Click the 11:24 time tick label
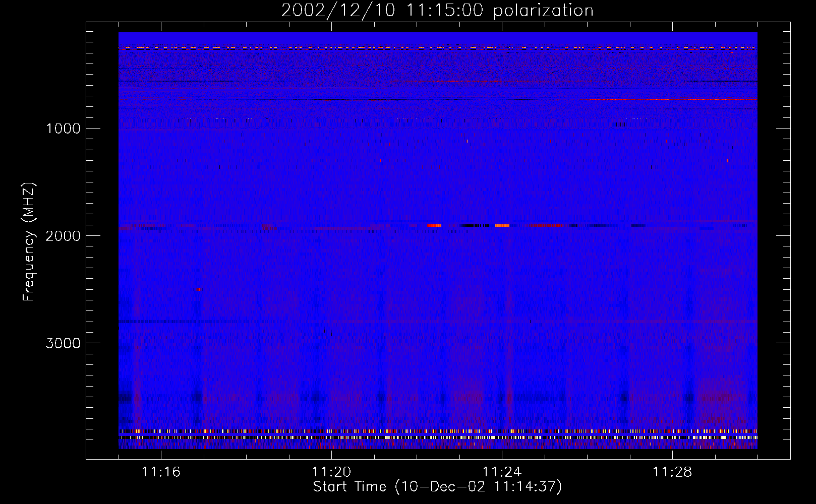This screenshot has width=816, height=504. 502,472
